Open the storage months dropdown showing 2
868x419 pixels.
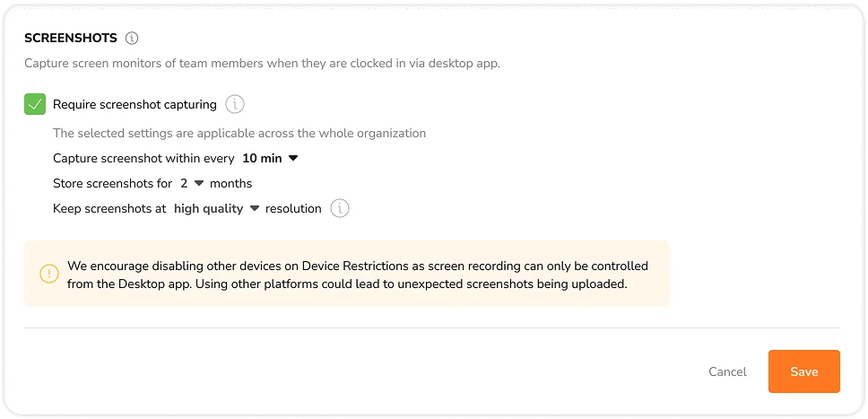pos(192,183)
